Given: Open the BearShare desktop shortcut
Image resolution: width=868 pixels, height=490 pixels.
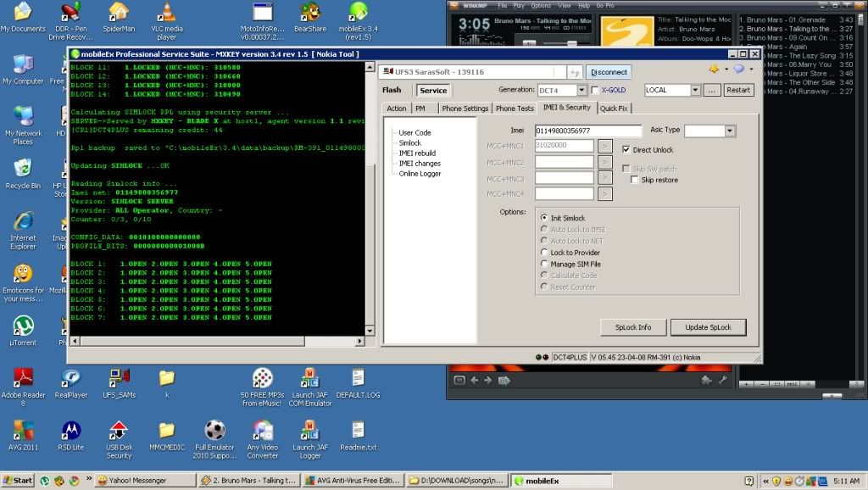Looking at the screenshot, I should click(310, 17).
